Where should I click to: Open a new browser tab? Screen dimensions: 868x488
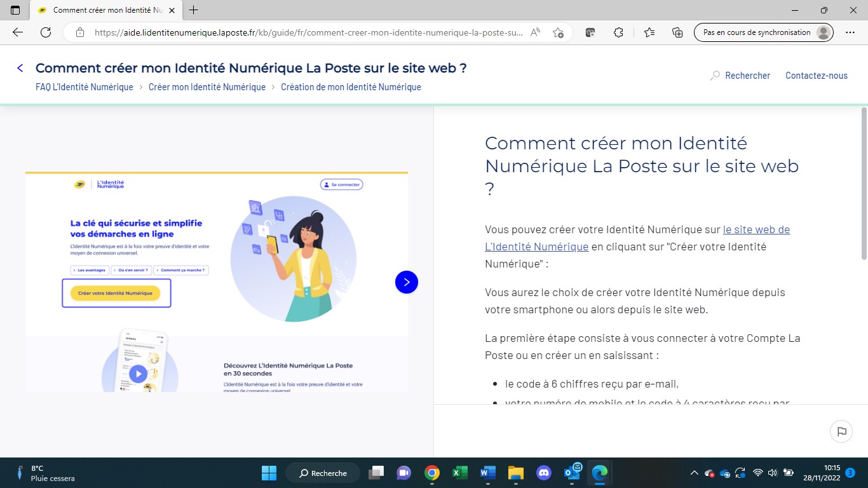[x=194, y=10]
